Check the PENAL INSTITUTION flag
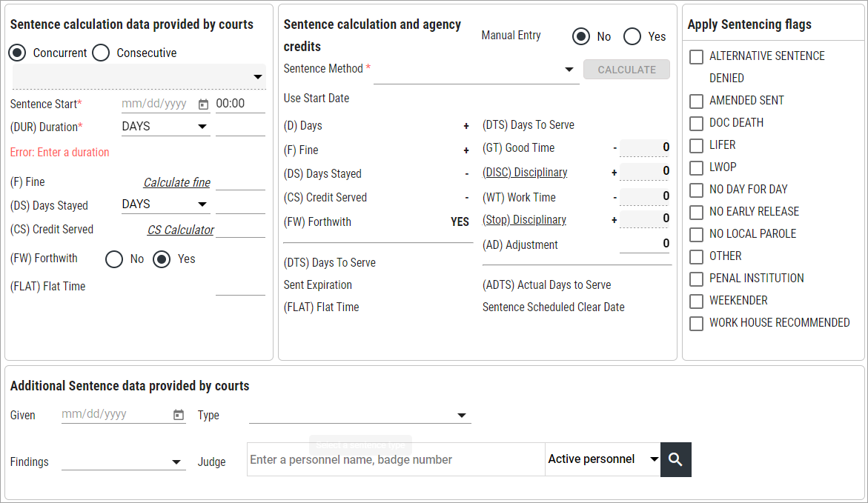Screen dimensions: 868x503 [x=696, y=279]
